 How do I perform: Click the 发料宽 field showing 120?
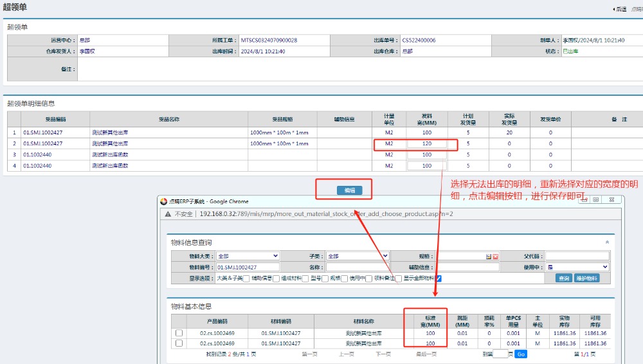426,144
